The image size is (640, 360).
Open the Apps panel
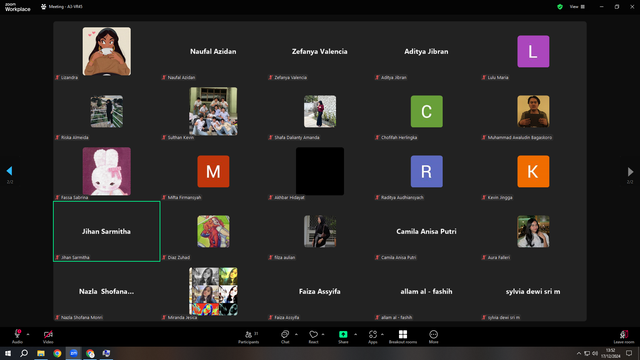coord(373,337)
